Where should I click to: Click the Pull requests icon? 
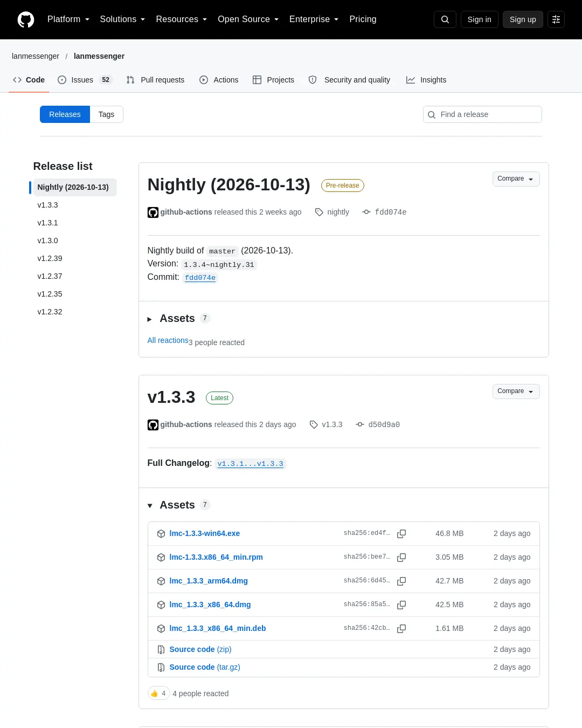click(x=130, y=80)
